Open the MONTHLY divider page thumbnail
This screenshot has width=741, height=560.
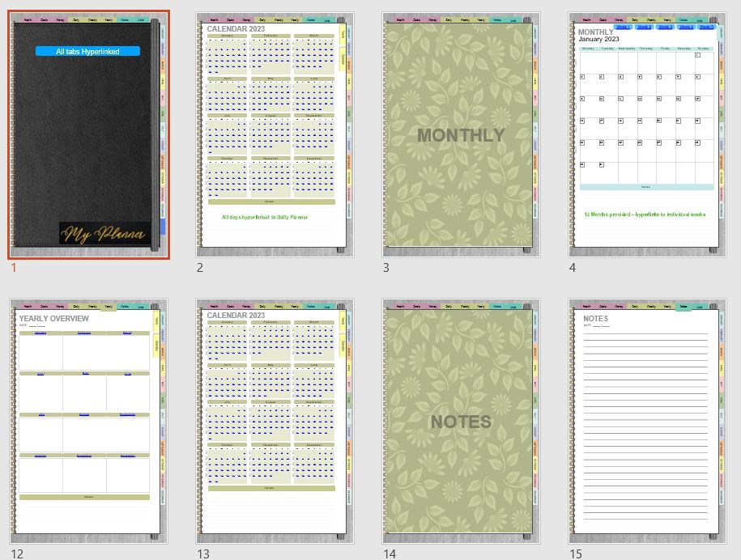(460, 134)
